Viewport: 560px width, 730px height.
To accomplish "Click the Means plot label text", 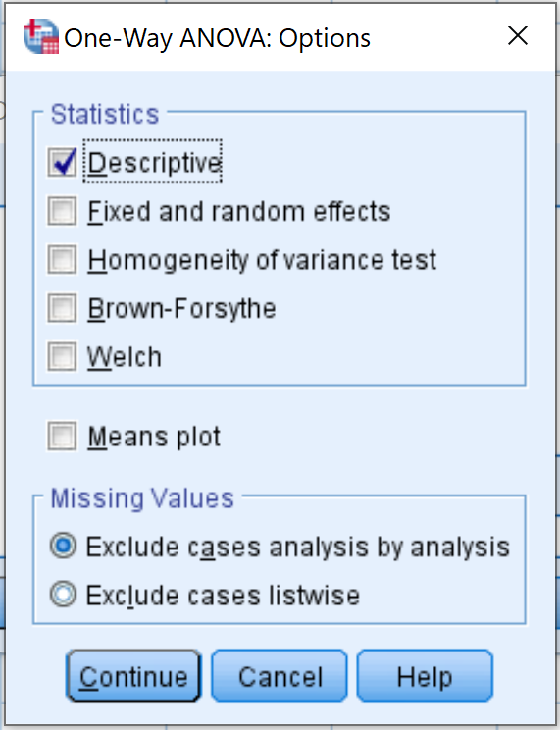I will (154, 438).
